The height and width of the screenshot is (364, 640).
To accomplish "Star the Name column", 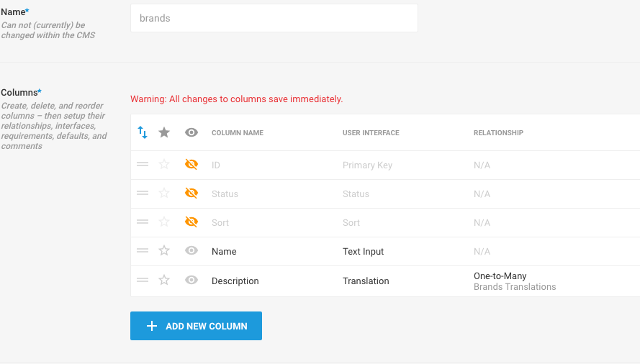I will (x=164, y=250).
